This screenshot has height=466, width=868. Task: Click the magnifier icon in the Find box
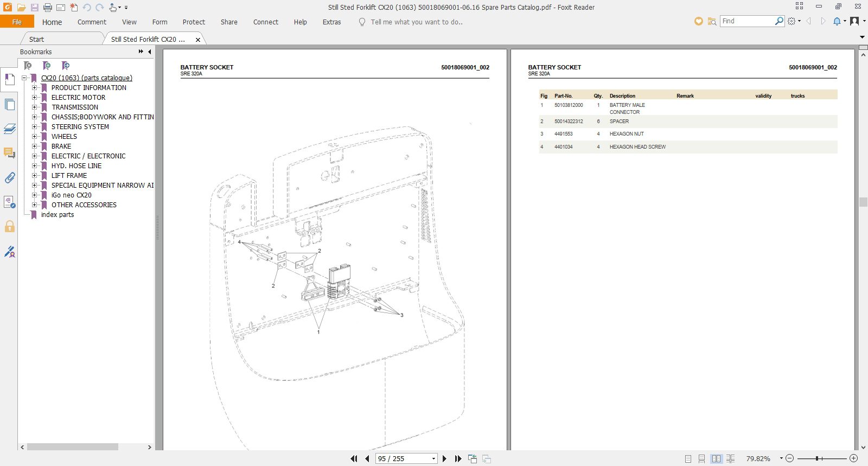(779, 21)
